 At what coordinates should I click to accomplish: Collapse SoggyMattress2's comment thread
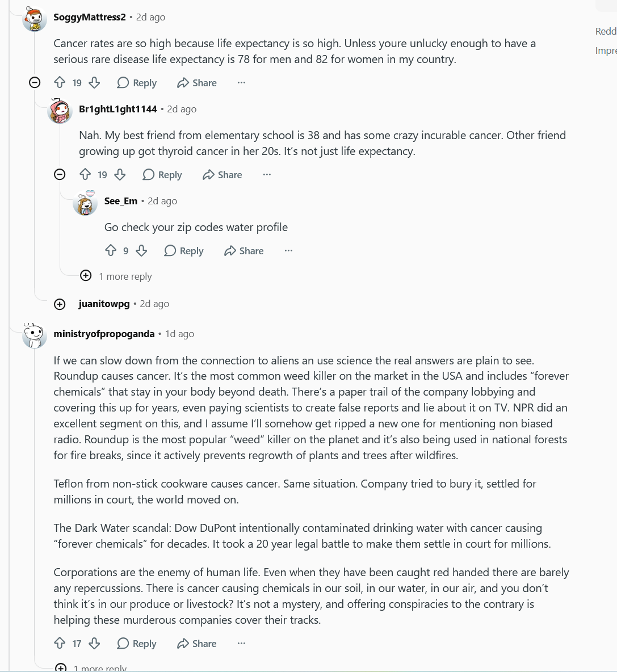coord(35,82)
